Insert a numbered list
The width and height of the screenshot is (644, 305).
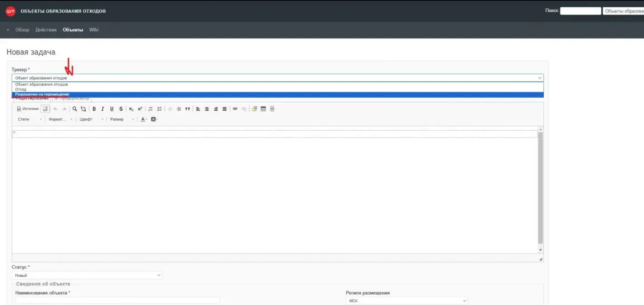click(x=151, y=109)
